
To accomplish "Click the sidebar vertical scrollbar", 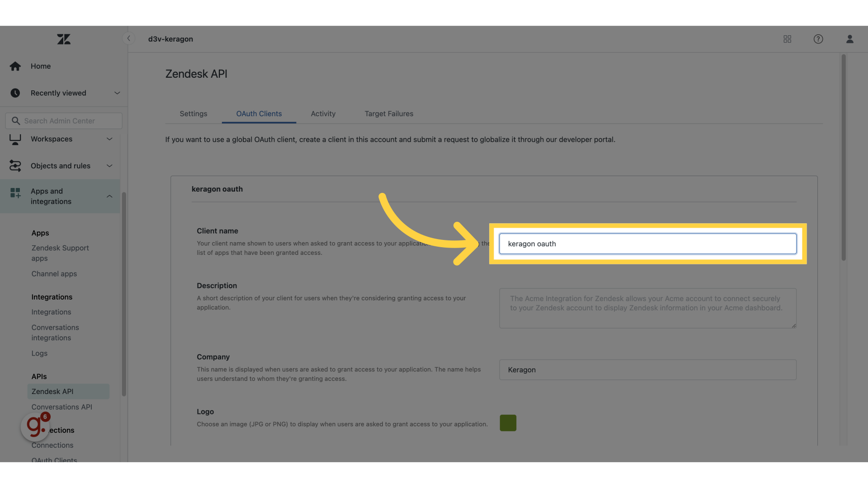I will point(124,294).
